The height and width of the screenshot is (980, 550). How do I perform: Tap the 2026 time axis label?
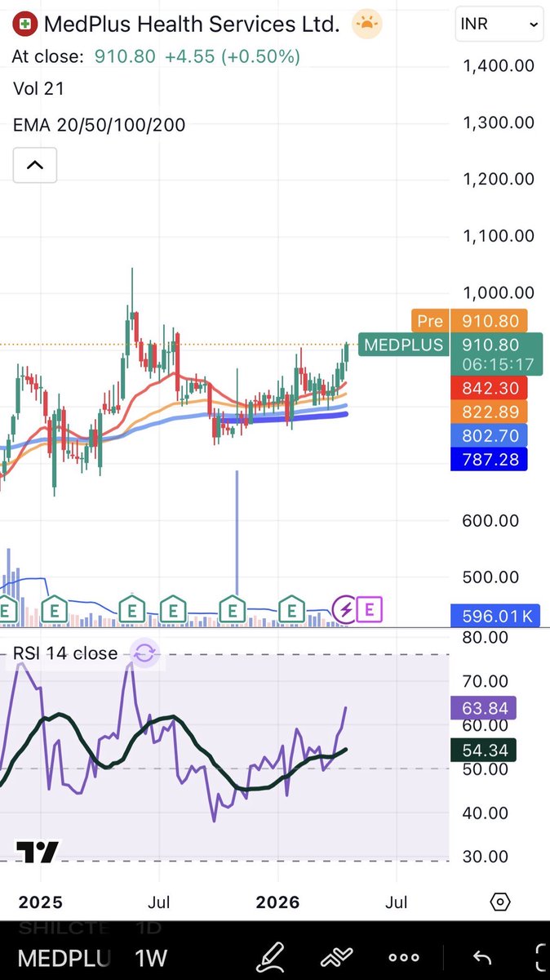278,902
